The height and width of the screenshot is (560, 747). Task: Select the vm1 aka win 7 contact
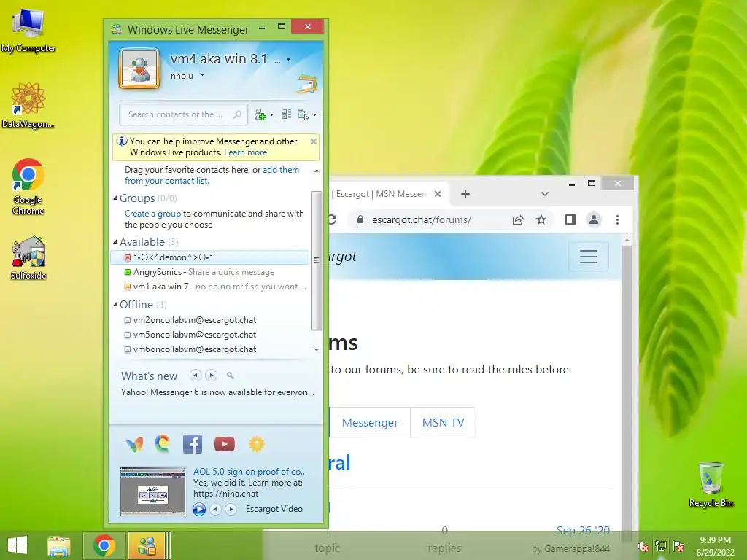209,287
